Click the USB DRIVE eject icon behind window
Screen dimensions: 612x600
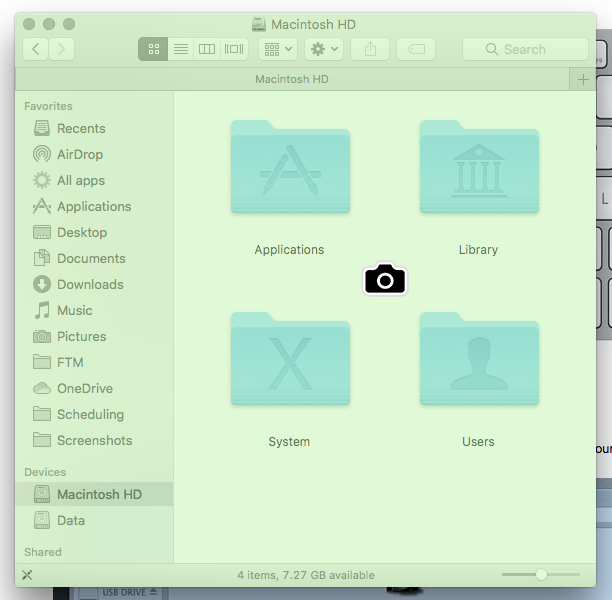tap(153, 592)
